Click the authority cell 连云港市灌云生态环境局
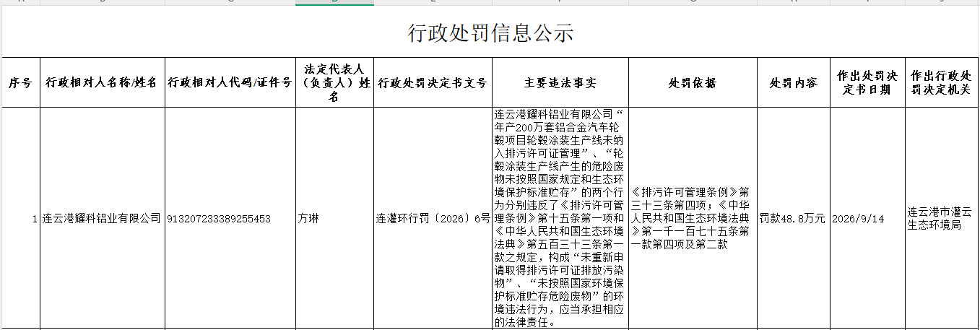Image resolution: width=980 pixels, height=330 pixels. tap(942, 218)
